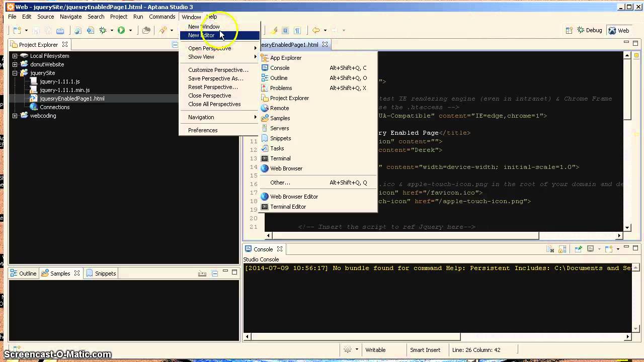The width and height of the screenshot is (644, 362).
Task: Select Customize Perspective... menu entry
Action: [219, 70]
